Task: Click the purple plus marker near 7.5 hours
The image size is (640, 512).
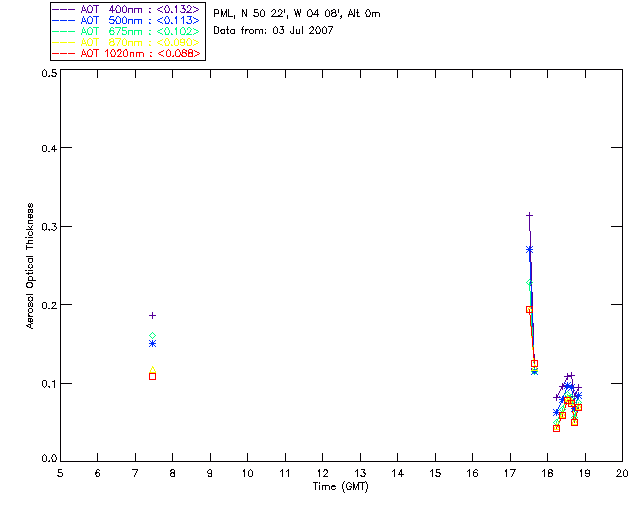Action: (x=153, y=316)
